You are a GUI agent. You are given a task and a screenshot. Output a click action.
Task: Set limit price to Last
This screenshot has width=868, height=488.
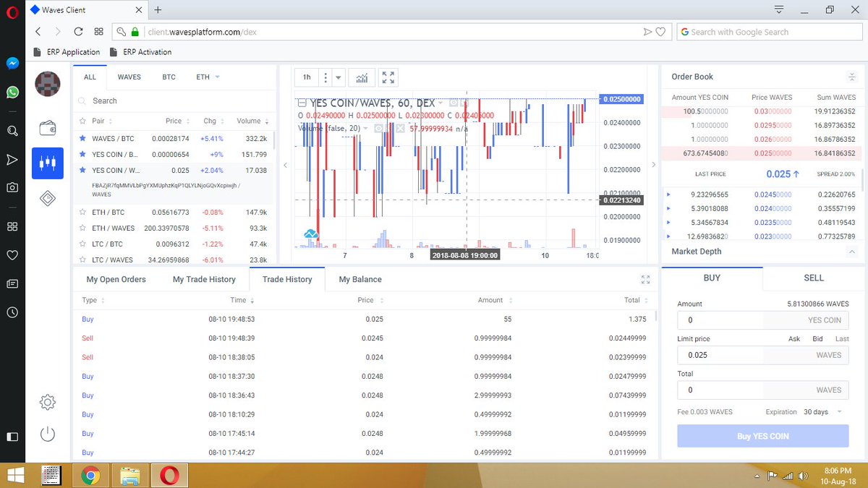[842, 338]
